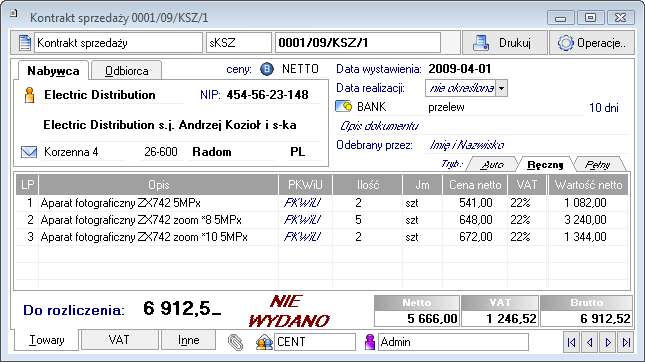645x362 pixels.
Task: Click the orange buyer person icon
Action: tap(29, 95)
